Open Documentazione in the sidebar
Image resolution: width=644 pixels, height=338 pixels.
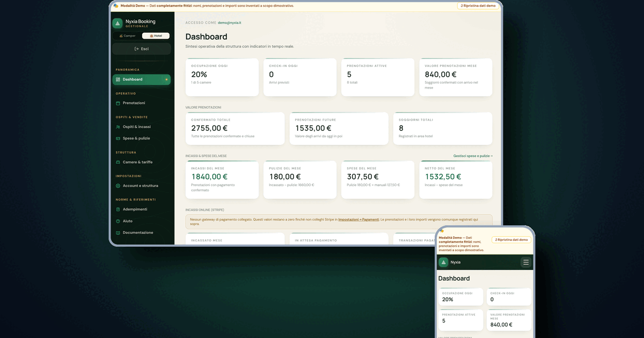coord(142,233)
